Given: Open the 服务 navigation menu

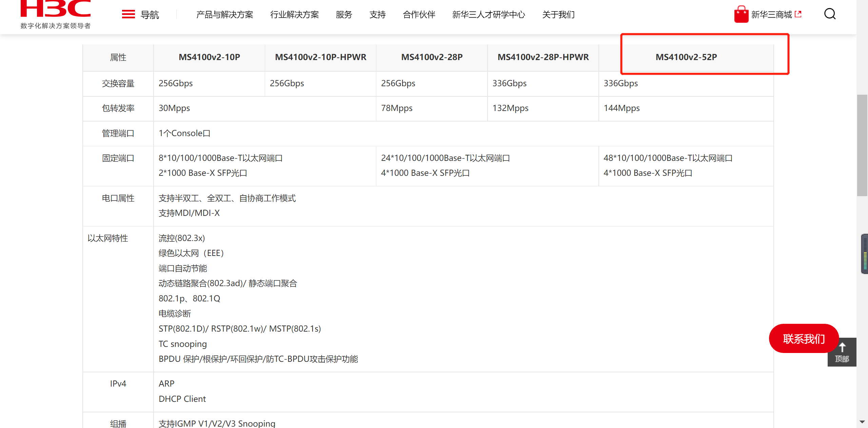Looking at the screenshot, I should [x=344, y=15].
